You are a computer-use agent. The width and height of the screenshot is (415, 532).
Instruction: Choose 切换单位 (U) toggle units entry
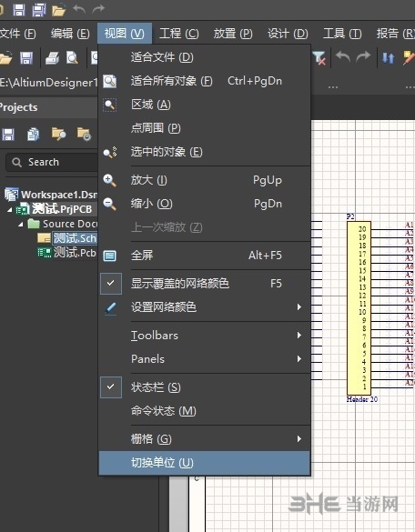coord(205,463)
